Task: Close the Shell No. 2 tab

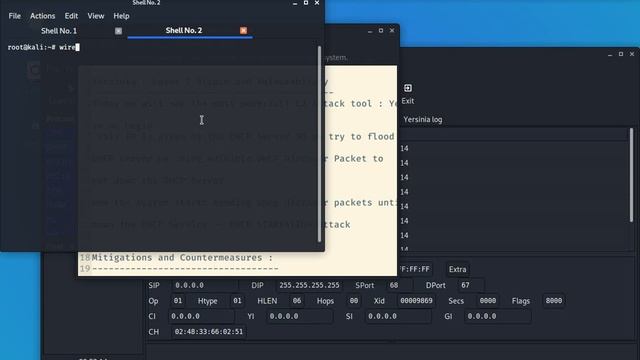Action: [243, 31]
